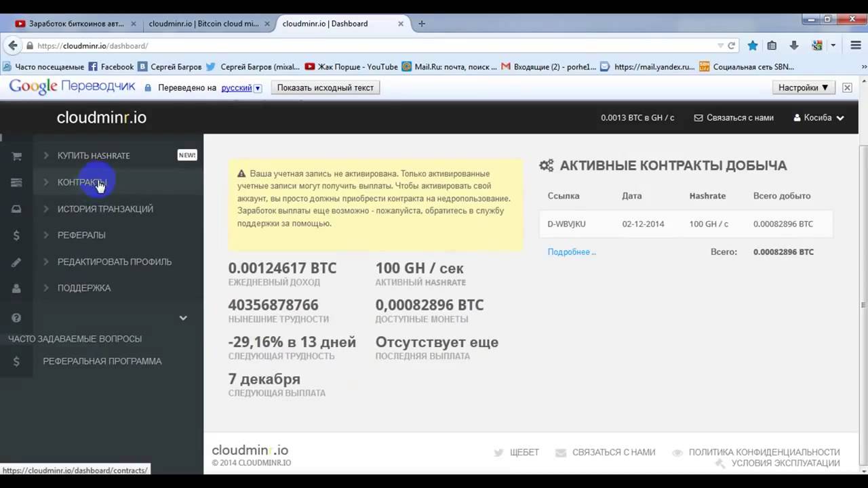Click the contracts list sidebar icon
The image size is (868, 488).
[x=16, y=182]
